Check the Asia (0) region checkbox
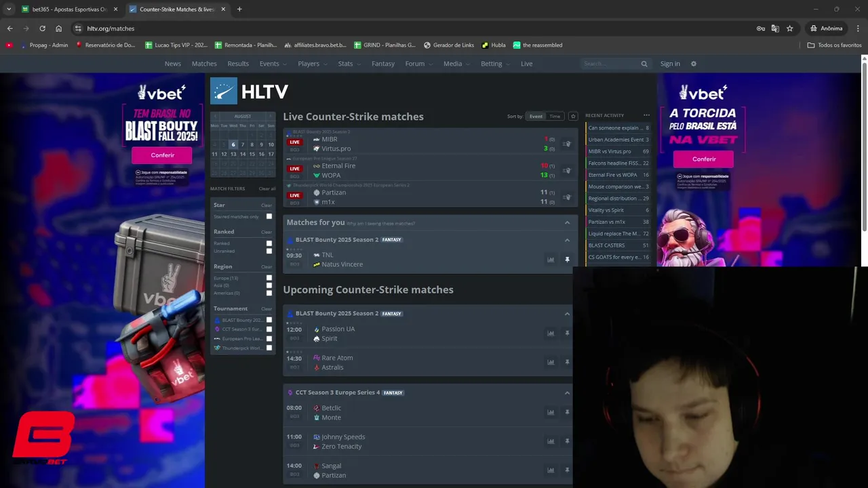This screenshot has width=868, height=488. pos(269,285)
